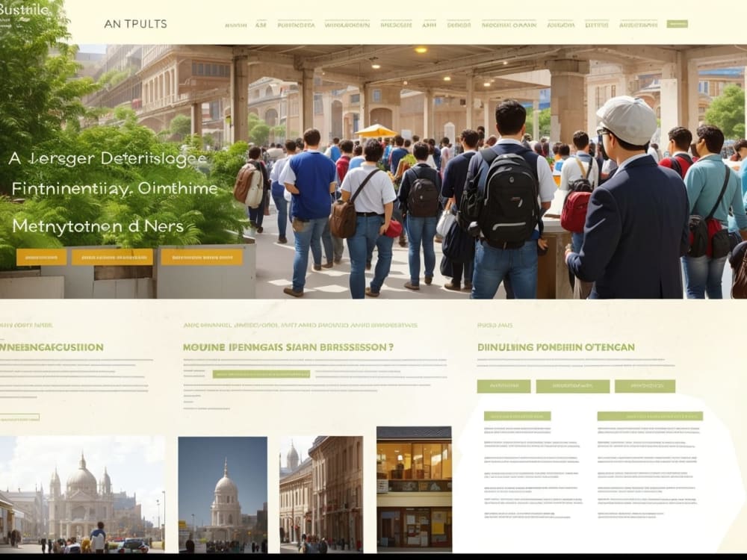Screen dimensions: 747x560
Task: Click the left green list header above the bullet list
Action: tap(518, 414)
